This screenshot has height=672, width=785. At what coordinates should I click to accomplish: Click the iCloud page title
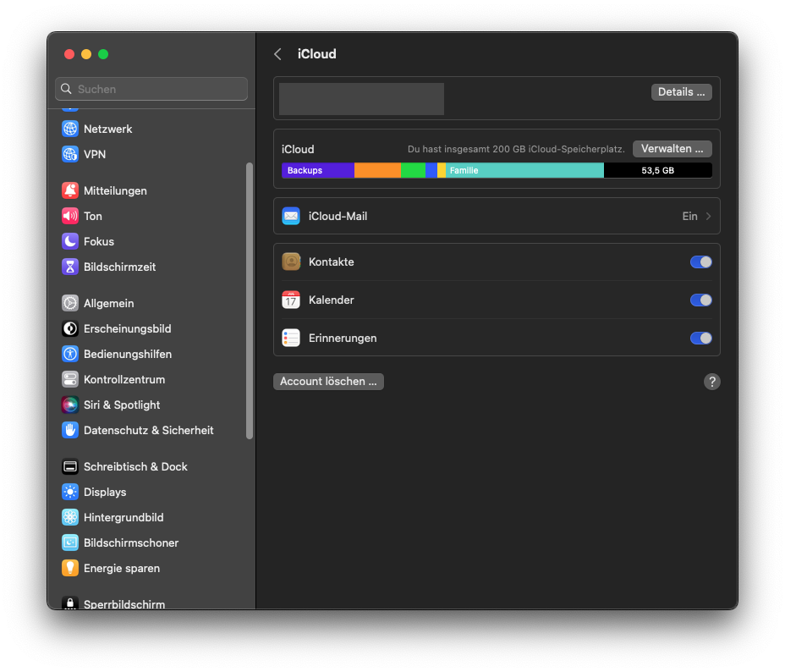tap(317, 54)
